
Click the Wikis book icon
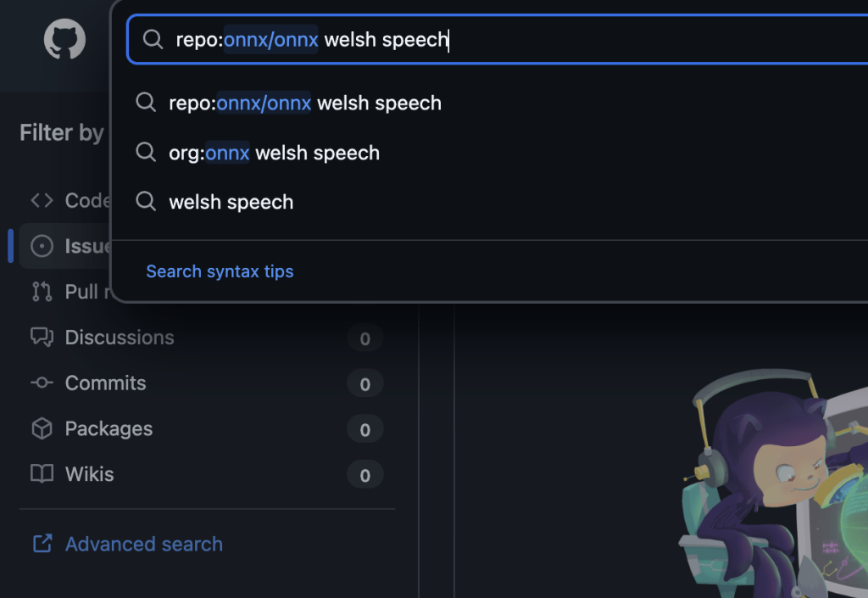pos(42,474)
